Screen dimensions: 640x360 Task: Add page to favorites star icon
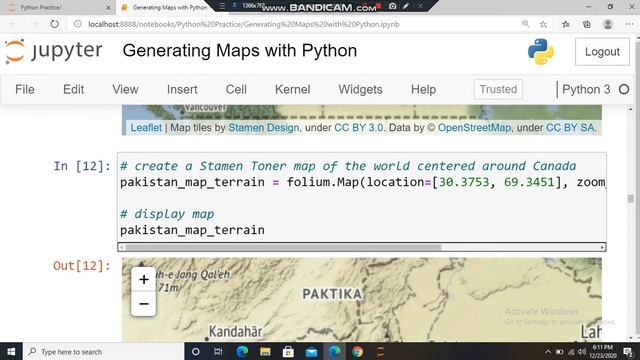pos(543,24)
